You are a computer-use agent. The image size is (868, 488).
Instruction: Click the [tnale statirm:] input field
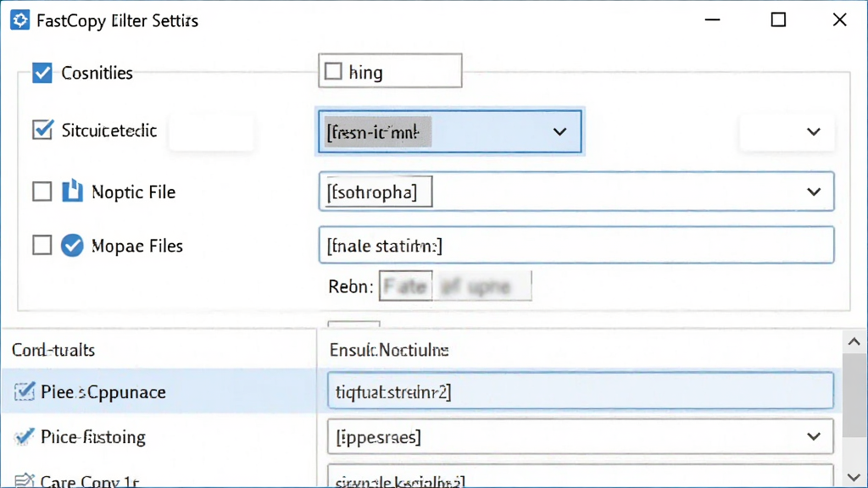click(576, 245)
